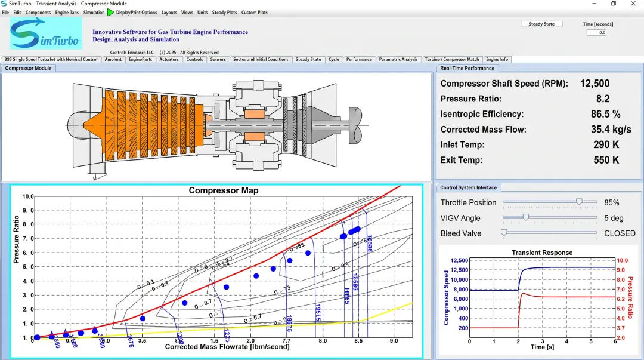Click the 8.2 pressure ratio value

602,99
